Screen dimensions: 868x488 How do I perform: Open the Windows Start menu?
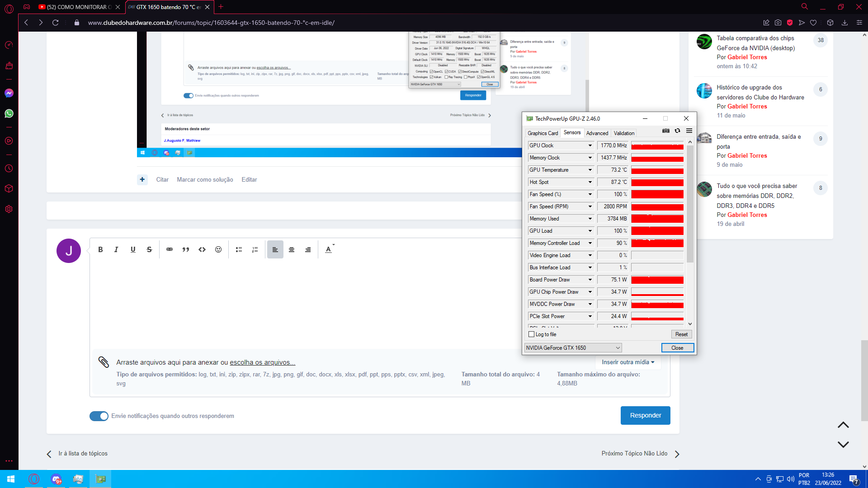click(x=11, y=479)
